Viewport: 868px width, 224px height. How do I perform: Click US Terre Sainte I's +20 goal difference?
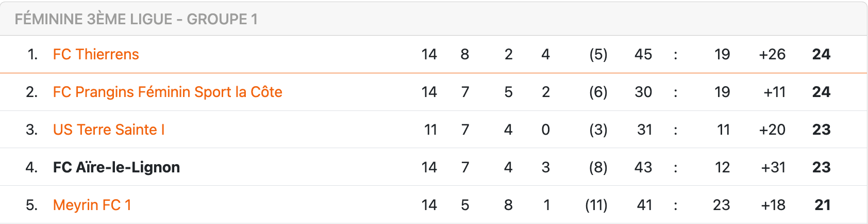pyautogui.click(x=772, y=130)
